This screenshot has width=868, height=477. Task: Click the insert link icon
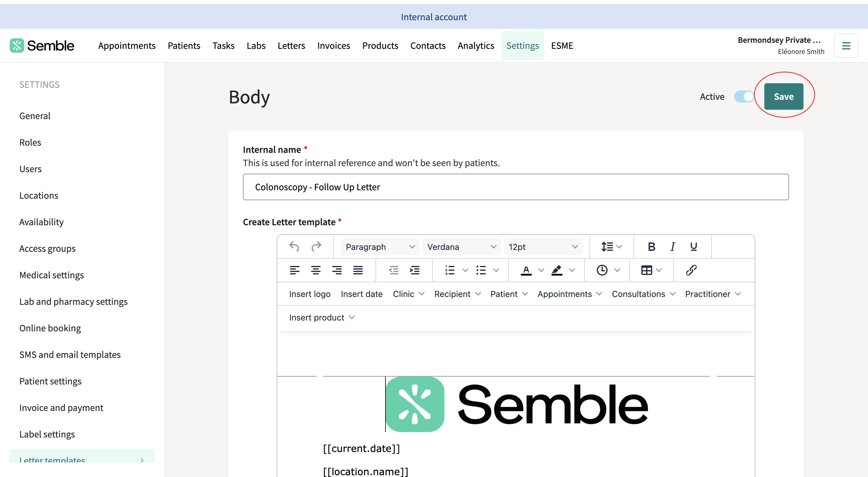coord(691,270)
